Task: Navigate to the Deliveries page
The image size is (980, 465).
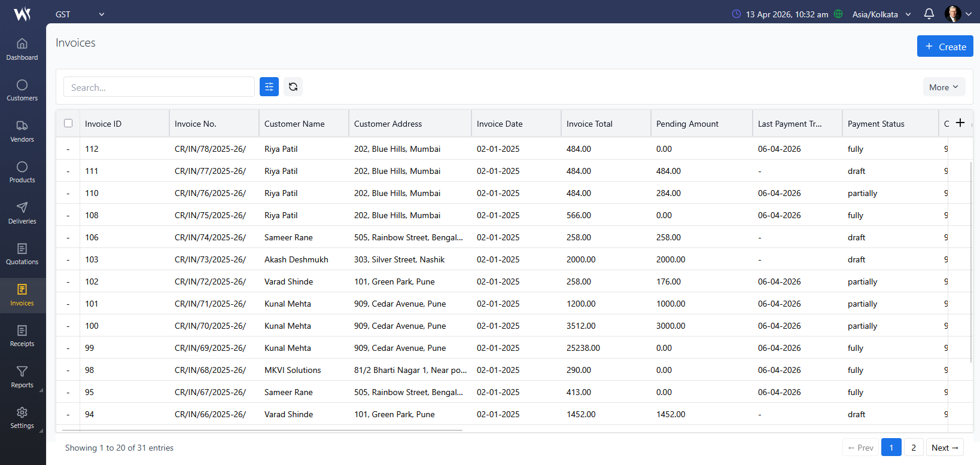Action: (x=22, y=213)
